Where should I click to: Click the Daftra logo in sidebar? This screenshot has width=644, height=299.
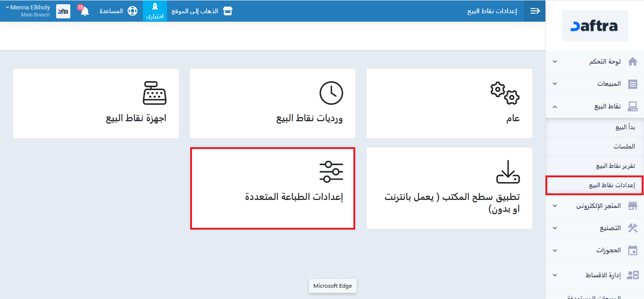tap(594, 26)
